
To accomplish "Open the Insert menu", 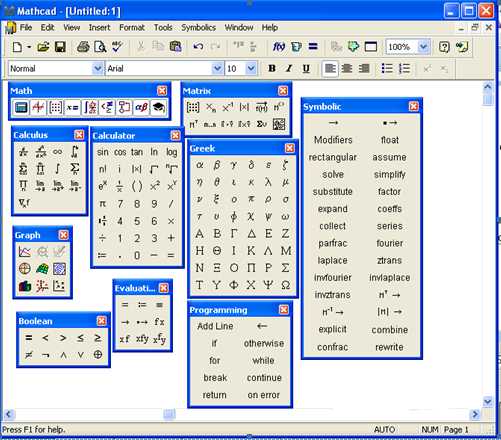I will pos(99,27).
